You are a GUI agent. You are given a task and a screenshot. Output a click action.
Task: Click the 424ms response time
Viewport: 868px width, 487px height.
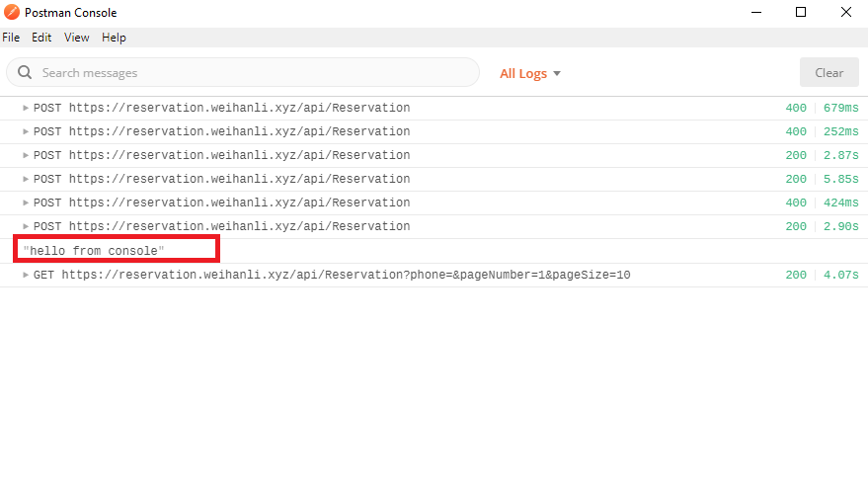coord(841,203)
